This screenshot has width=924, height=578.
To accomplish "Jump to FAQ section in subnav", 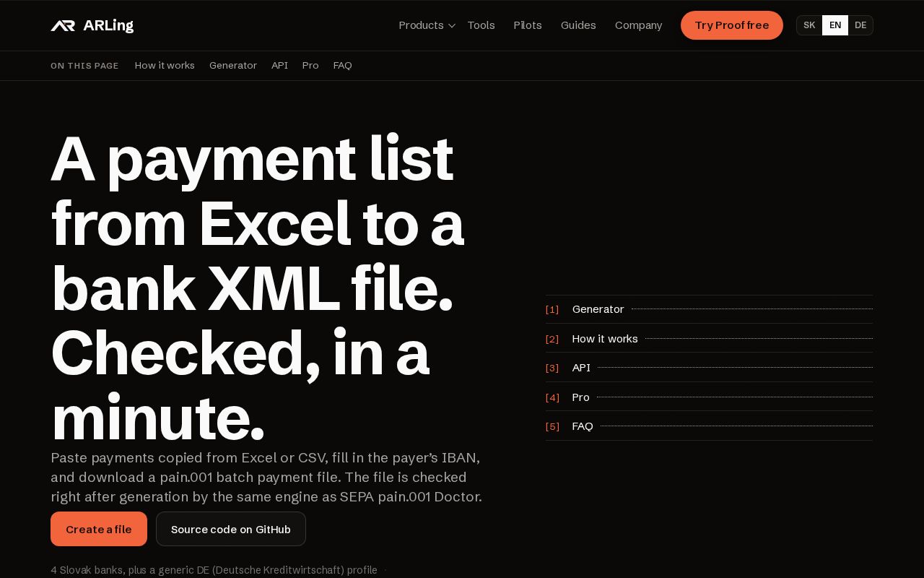I will 343,66.
